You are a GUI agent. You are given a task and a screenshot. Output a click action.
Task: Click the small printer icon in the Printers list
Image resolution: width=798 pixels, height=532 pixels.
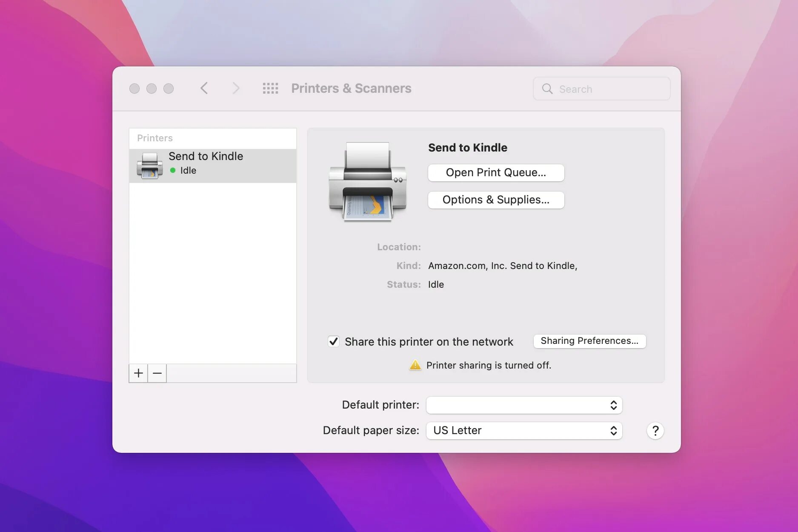pos(149,166)
